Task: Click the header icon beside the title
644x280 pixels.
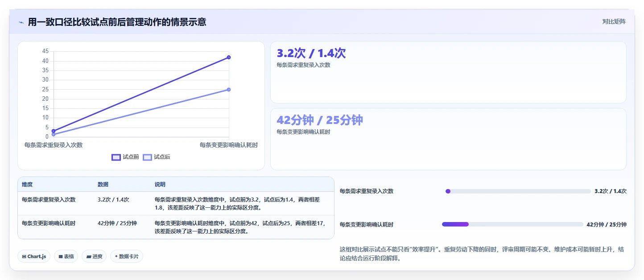Action: coord(21,22)
